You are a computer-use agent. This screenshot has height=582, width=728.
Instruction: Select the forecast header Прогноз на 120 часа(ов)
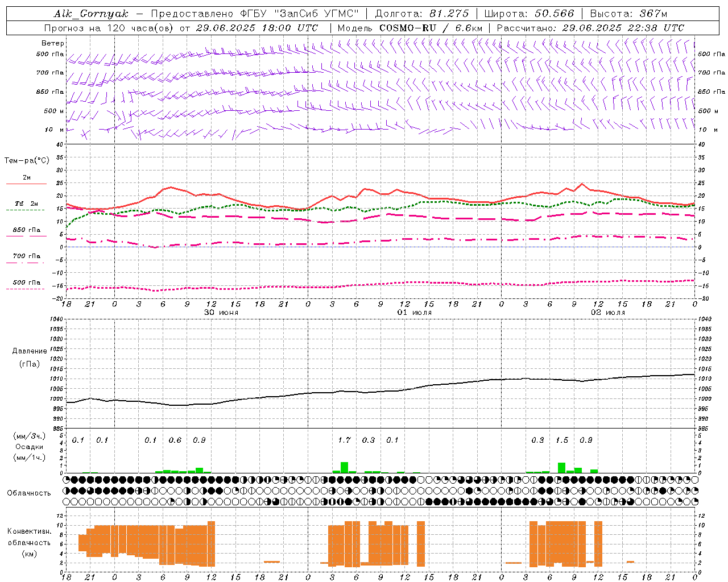click(109, 28)
